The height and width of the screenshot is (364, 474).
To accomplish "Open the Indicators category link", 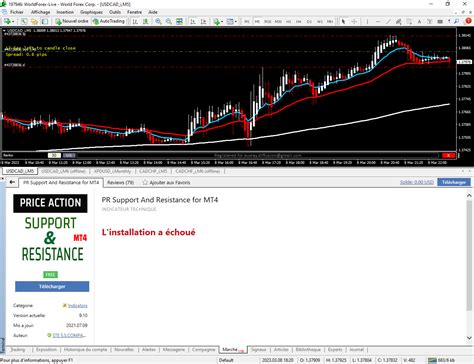I will (78, 305).
